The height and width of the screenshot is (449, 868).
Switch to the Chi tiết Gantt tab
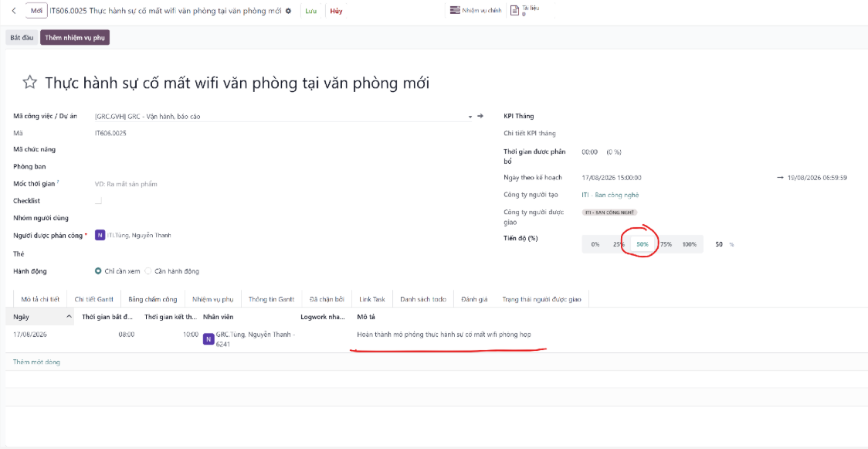click(94, 299)
